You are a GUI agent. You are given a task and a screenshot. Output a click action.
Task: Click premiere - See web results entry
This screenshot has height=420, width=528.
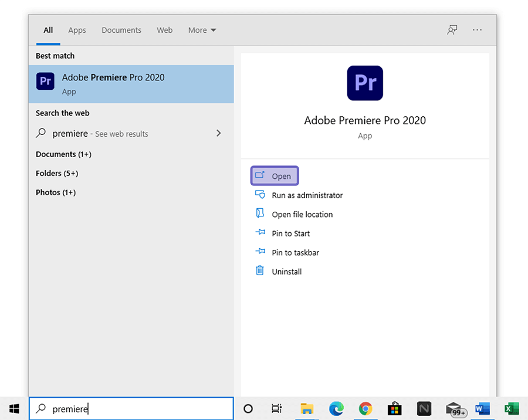(x=131, y=134)
